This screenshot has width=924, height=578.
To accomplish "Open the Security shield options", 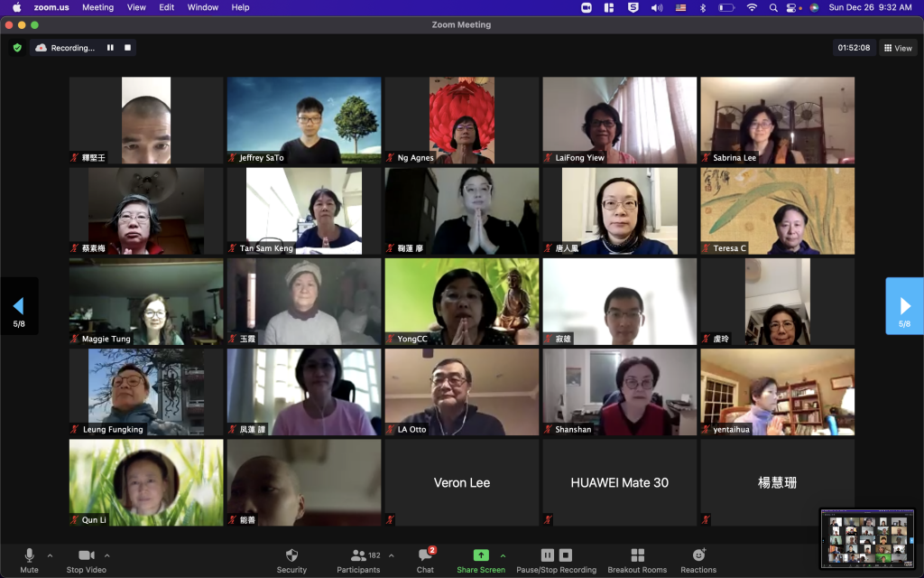I will [x=291, y=559].
